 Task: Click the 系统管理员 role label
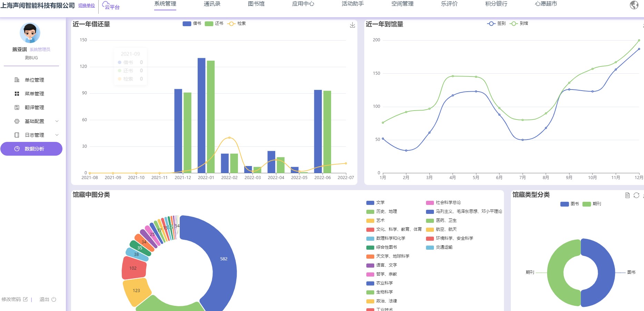(x=40, y=50)
